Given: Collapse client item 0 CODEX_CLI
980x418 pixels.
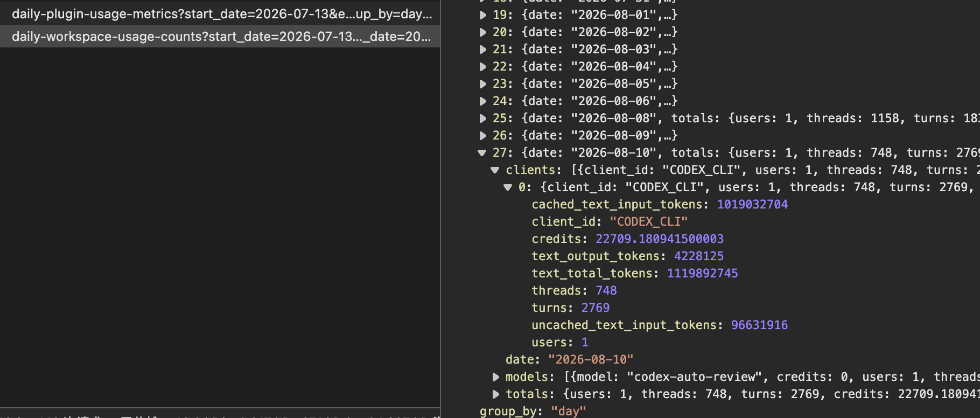Looking at the screenshot, I should point(508,187).
